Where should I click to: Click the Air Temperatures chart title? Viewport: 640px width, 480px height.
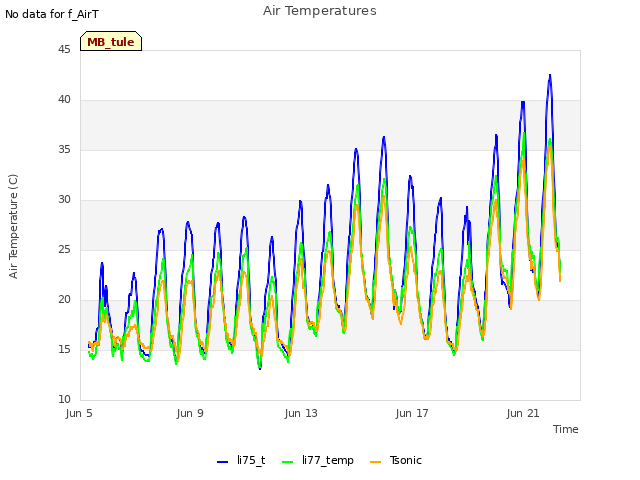pos(320,11)
